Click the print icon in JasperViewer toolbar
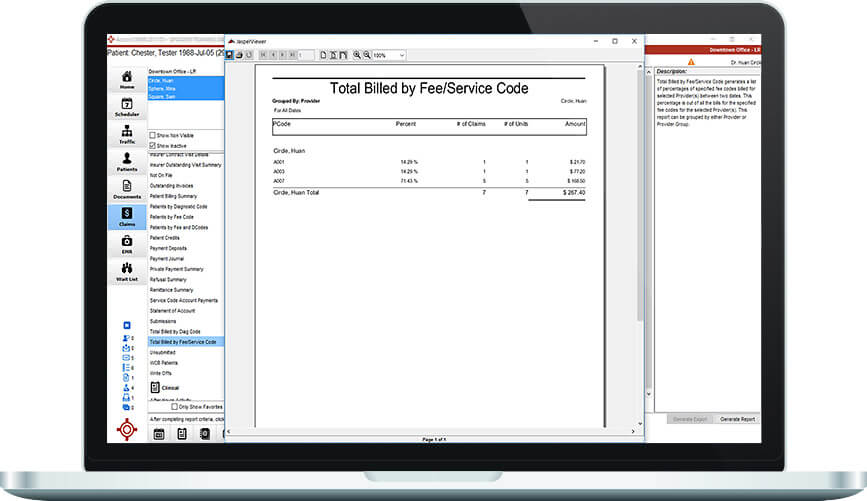Viewport: 867px width, 501px height. 239,55
